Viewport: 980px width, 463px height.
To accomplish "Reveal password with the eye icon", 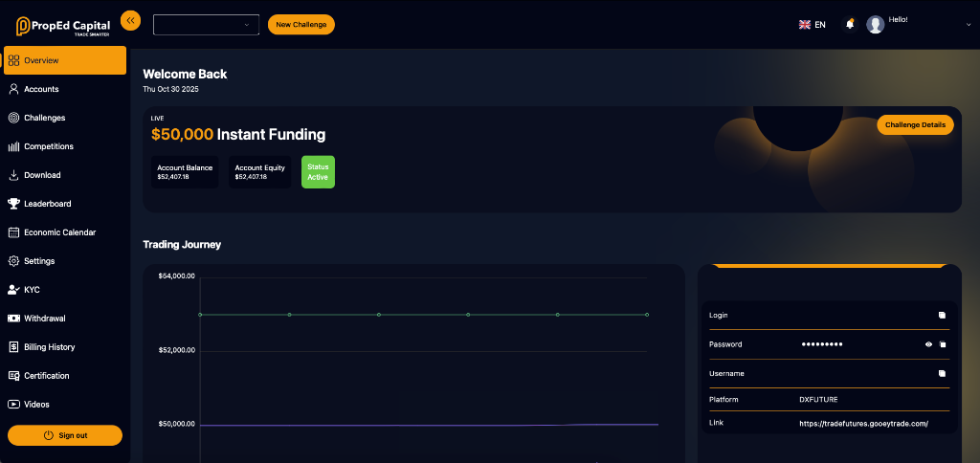I will click(x=928, y=344).
